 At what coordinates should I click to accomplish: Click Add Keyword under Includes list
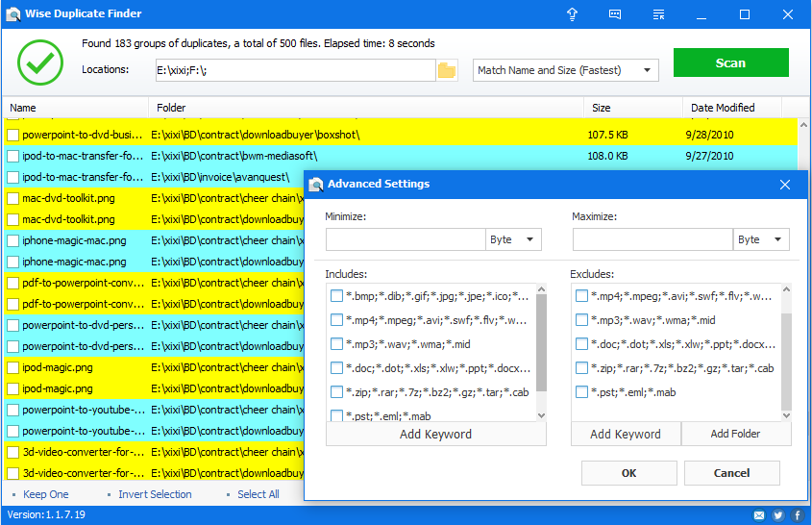[x=435, y=435]
